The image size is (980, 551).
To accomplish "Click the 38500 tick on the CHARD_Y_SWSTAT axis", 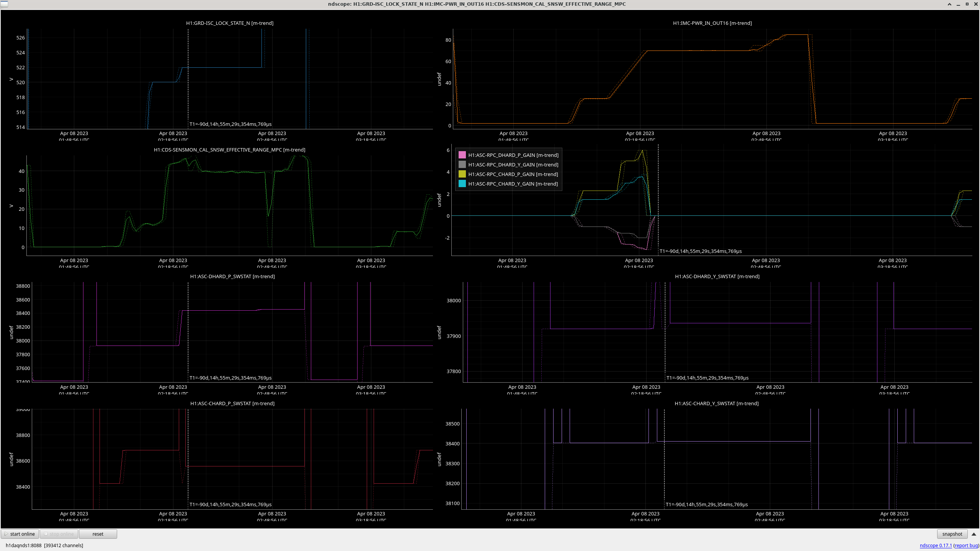I will 452,424.
